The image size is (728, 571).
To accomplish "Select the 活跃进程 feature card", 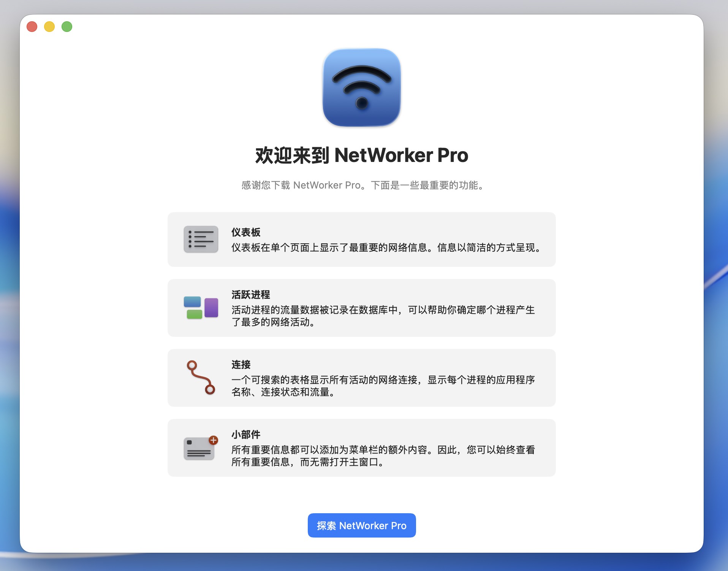I will click(361, 308).
